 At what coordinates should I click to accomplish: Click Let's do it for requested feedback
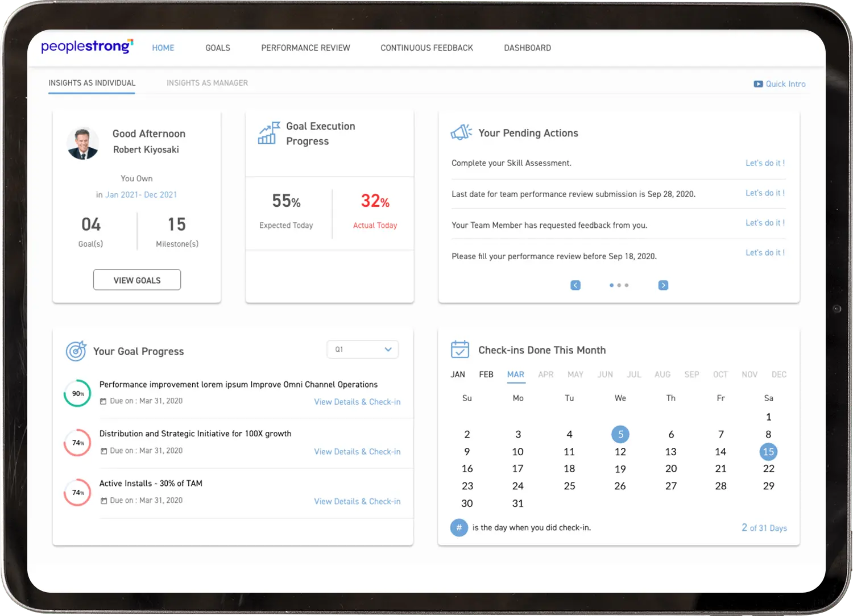765,223
